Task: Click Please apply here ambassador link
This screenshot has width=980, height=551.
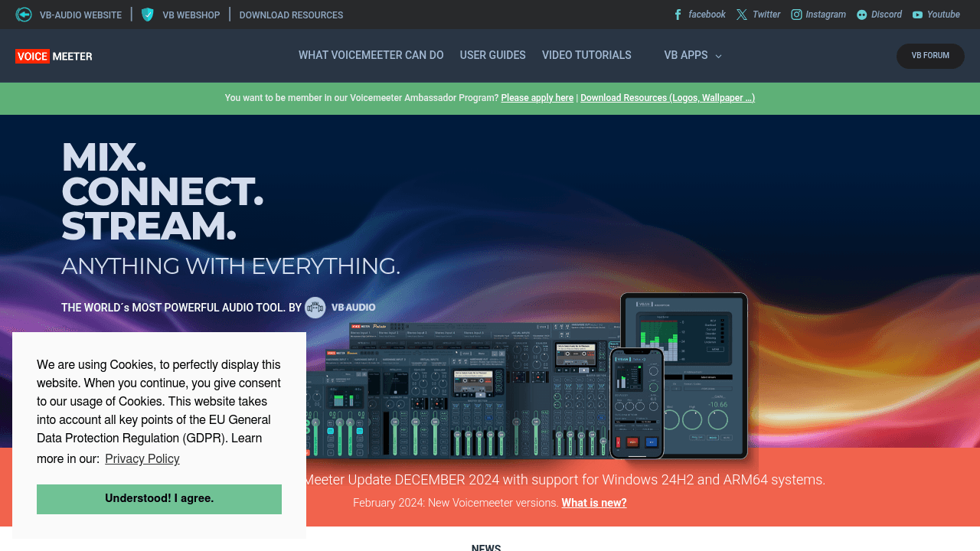Action: tap(537, 98)
